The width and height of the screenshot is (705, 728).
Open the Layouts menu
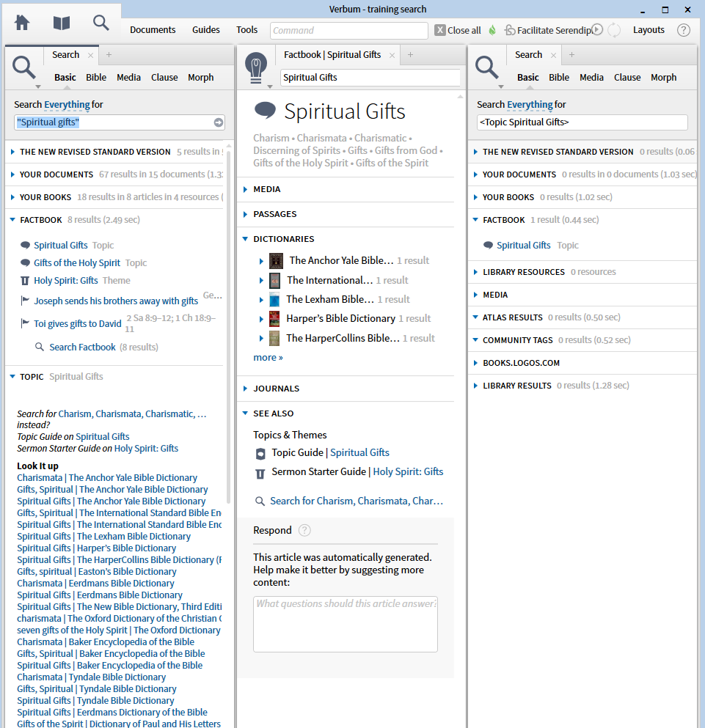pos(649,30)
